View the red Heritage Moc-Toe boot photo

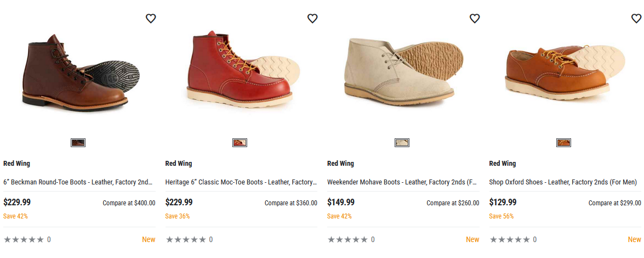(x=241, y=71)
